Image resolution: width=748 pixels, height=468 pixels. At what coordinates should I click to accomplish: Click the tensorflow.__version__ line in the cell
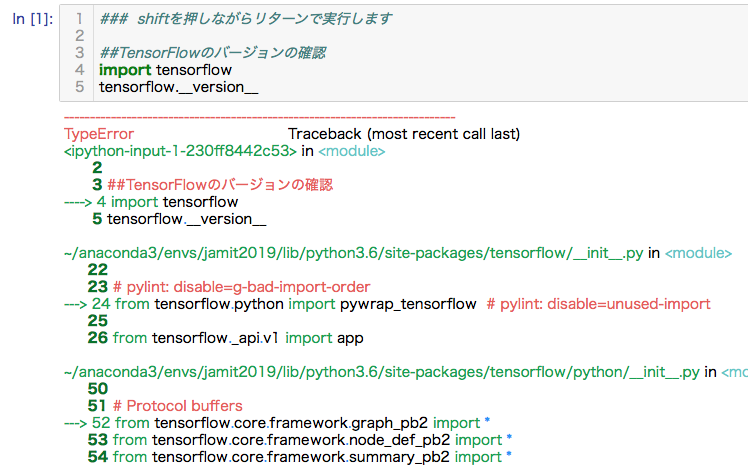[x=178, y=87]
